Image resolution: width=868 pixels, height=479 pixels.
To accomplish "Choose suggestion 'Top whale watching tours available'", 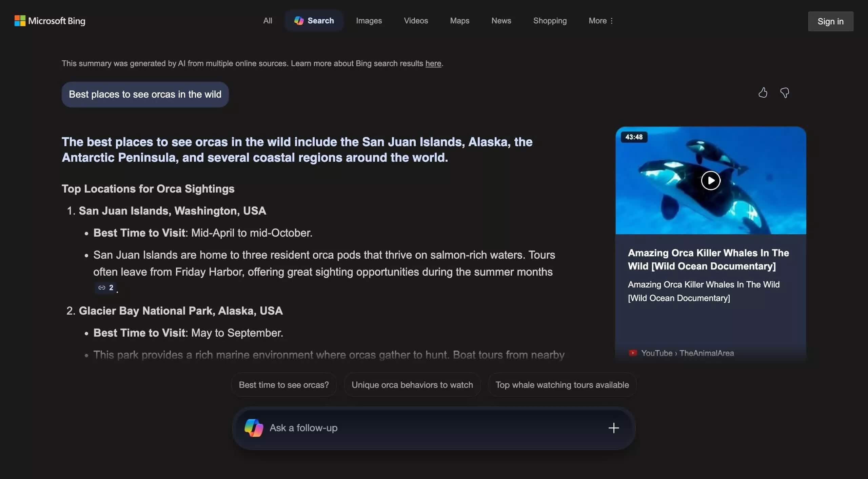I will click(x=562, y=385).
